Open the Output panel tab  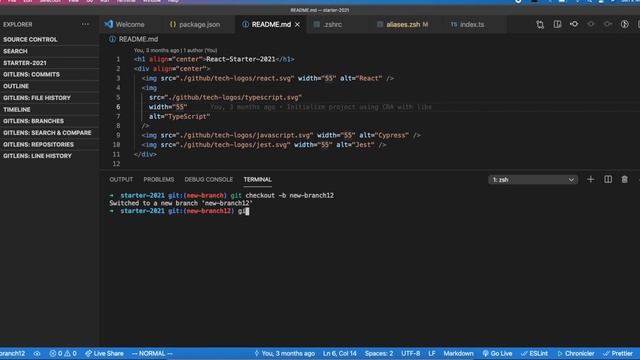tap(121, 180)
